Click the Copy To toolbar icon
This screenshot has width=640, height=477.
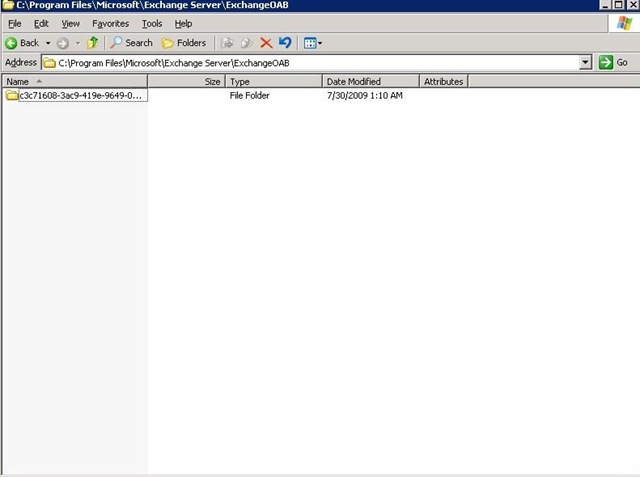(246, 43)
